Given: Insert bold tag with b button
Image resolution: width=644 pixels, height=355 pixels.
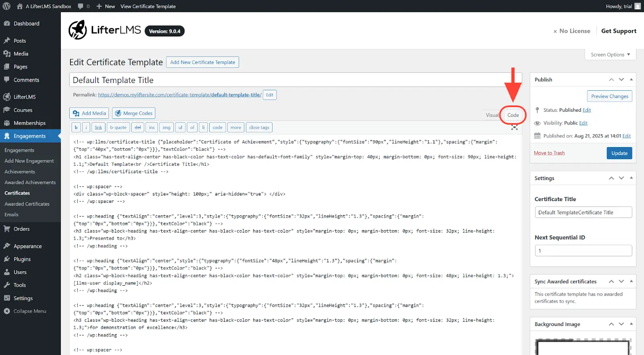Looking at the screenshot, I should pos(76,127).
